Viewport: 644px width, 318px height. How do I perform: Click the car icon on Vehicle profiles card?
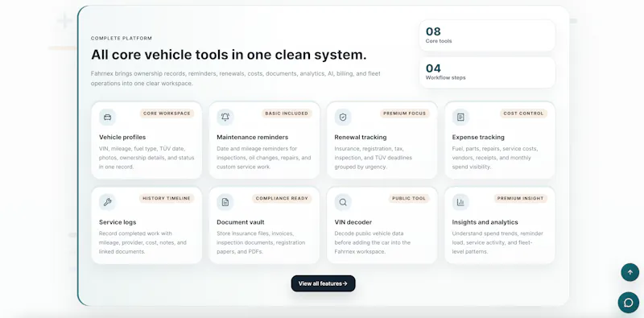pos(107,117)
